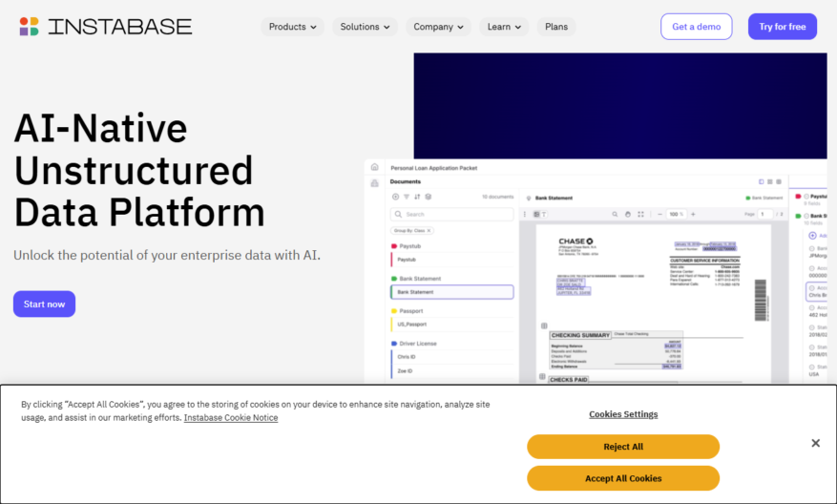This screenshot has height=504, width=837.
Task: Click the 10 documents count label
Action: pos(497,197)
